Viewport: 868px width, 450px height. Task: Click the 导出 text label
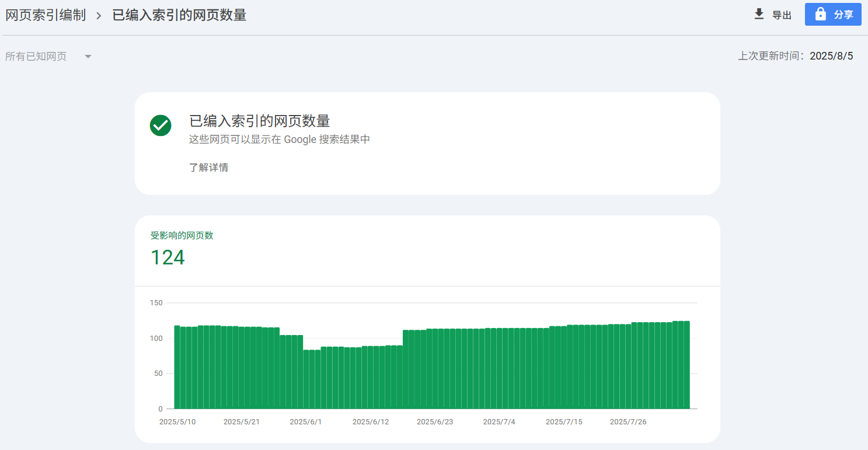pos(782,15)
